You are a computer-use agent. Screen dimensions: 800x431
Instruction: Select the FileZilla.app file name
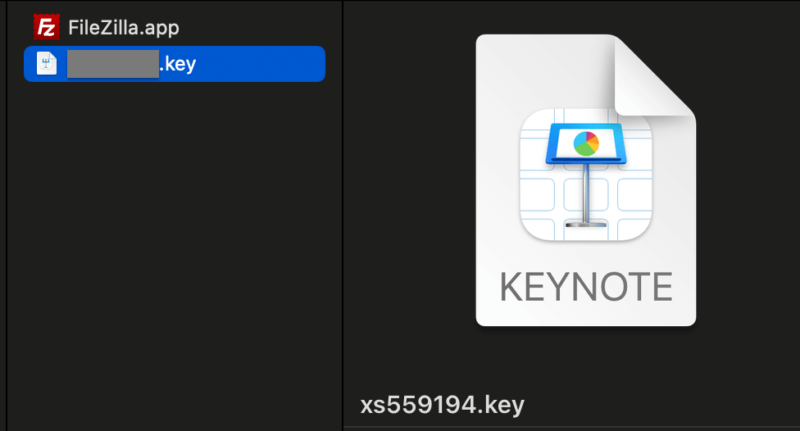pyautogui.click(x=123, y=28)
